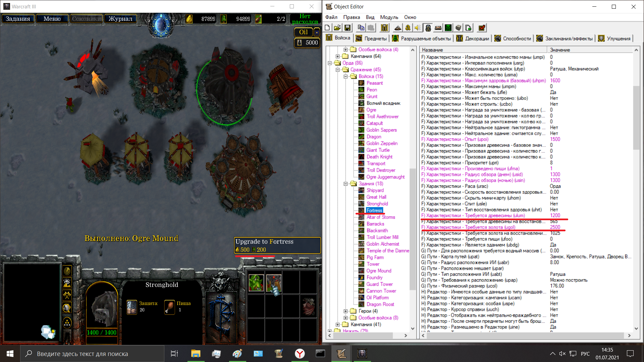Image resolution: width=644 pixels, height=362 pixels.
Task: Click the lumber resource icon in game
Action: tap(224, 19)
